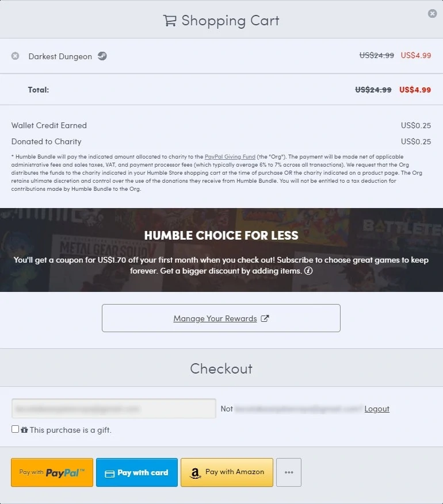Open more payment options with the ellipsis button
The width and height of the screenshot is (443, 504).
point(289,472)
